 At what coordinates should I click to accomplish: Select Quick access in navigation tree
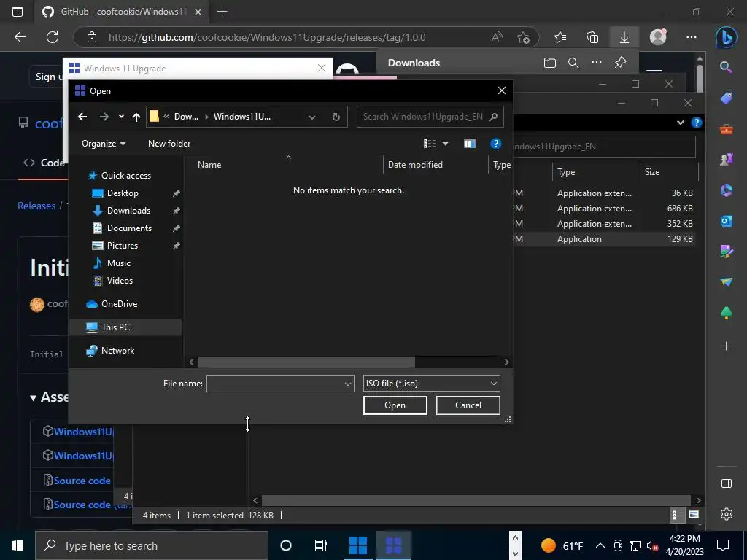(x=125, y=176)
